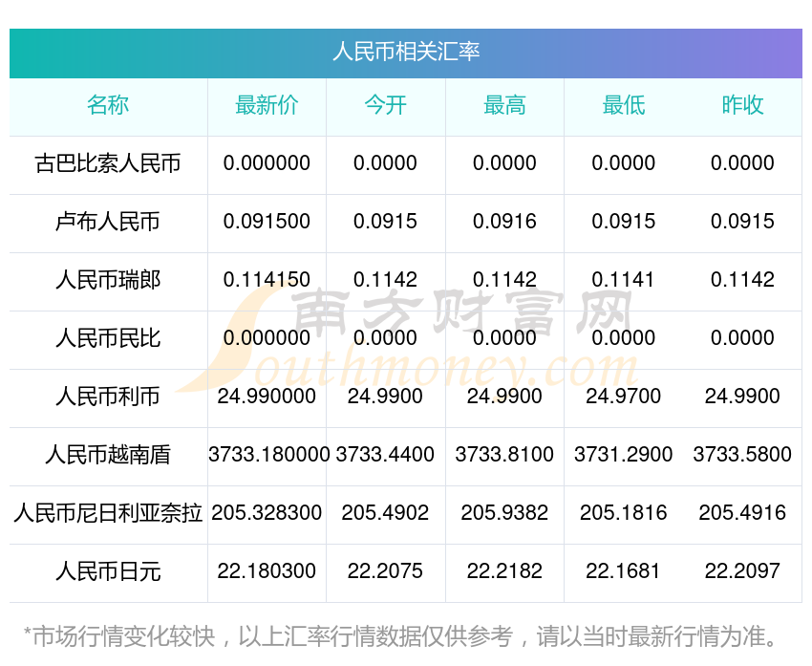Click the 人民币尼日利亚奈拉 row name
The width and height of the screenshot is (812, 666).
point(108,513)
